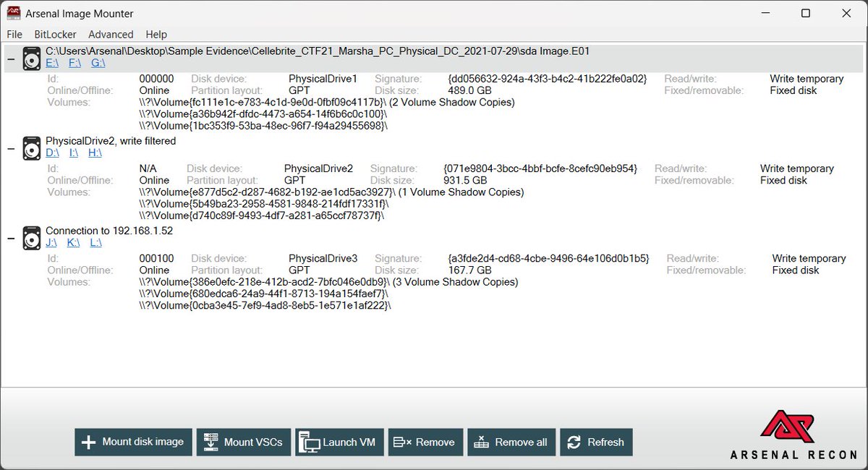This screenshot has height=470, width=868.
Task: Collapse the PhysicalDrive2 write filtered entry
Action: tap(11, 149)
